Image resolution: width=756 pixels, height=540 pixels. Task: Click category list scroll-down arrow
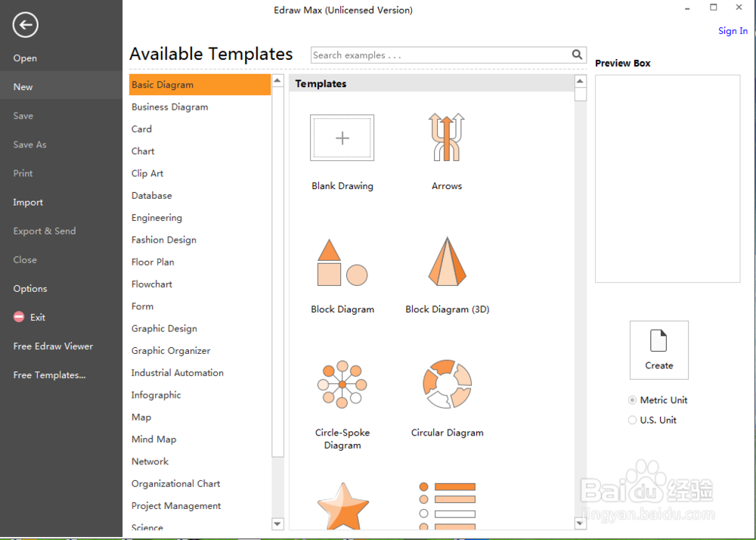point(277,523)
